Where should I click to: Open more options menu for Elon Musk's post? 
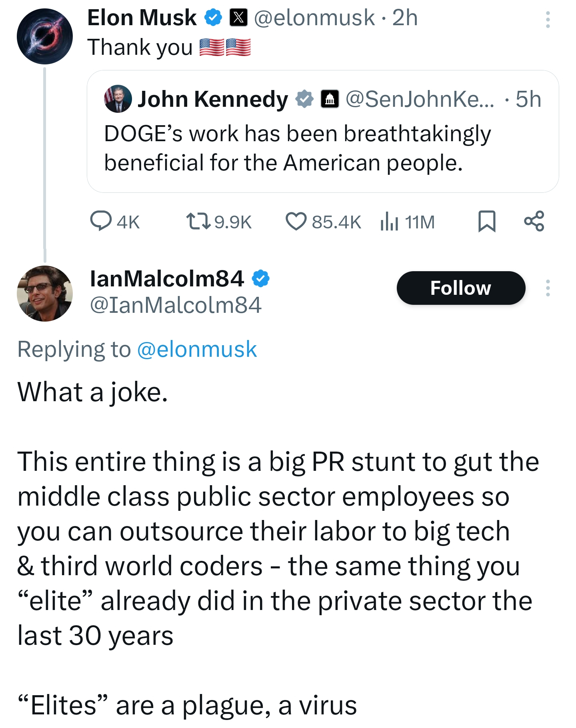[x=548, y=20]
